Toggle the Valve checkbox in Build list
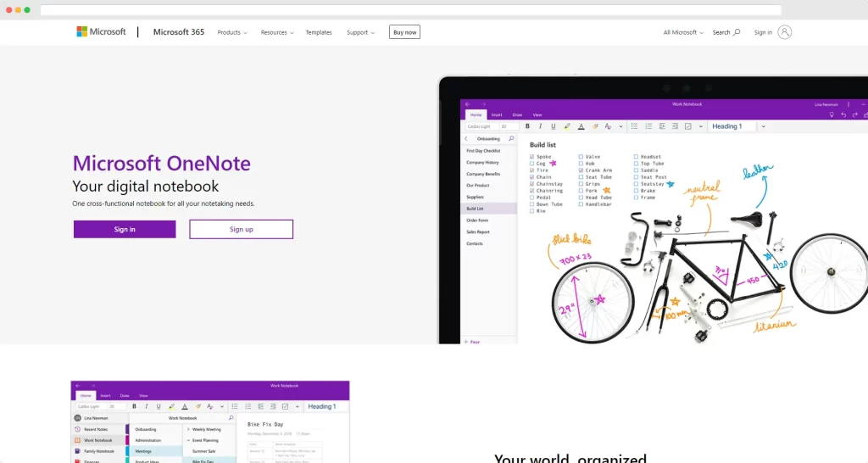 pos(581,157)
